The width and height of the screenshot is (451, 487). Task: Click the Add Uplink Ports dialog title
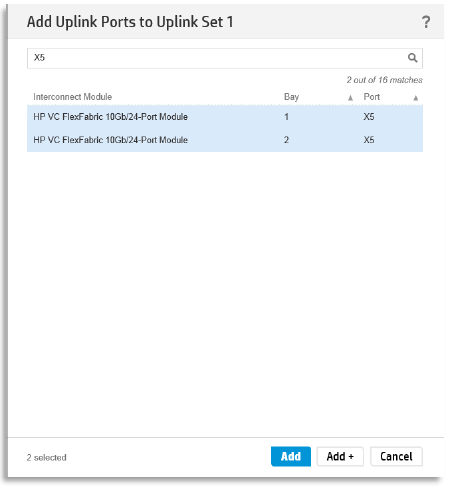pos(130,22)
